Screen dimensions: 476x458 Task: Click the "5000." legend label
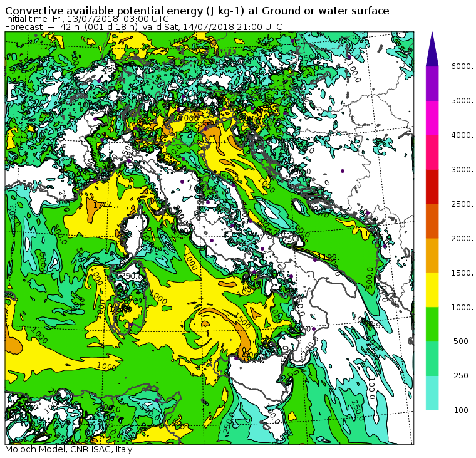click(462, 100)
